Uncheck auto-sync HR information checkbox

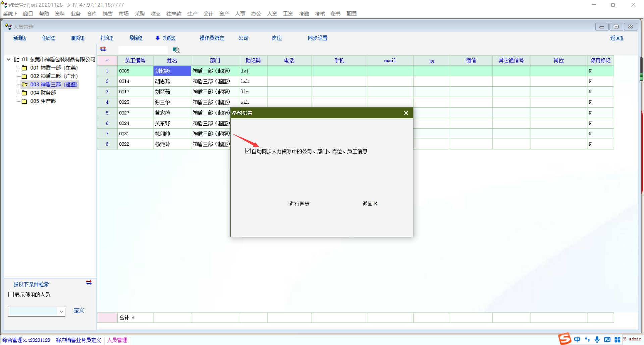pyautogui.click(x=248, y=151)
